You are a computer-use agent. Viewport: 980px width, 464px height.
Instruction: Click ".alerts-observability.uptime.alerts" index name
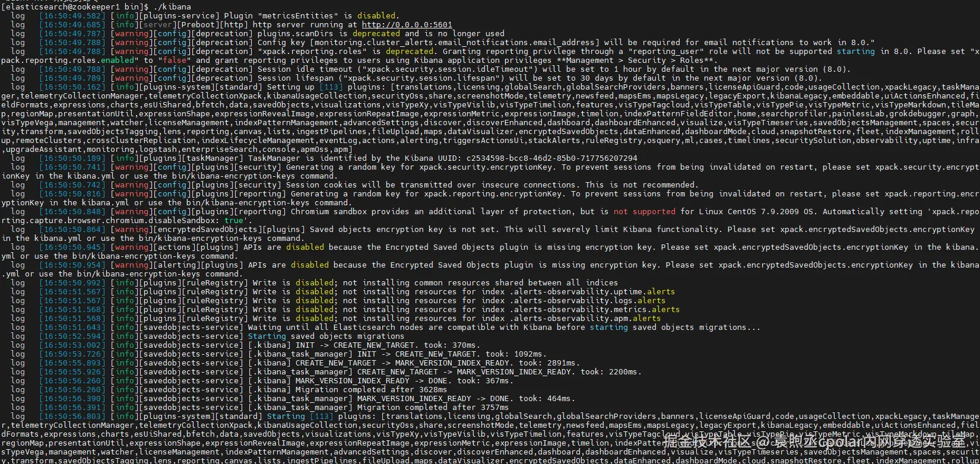(x=592, y=291)
